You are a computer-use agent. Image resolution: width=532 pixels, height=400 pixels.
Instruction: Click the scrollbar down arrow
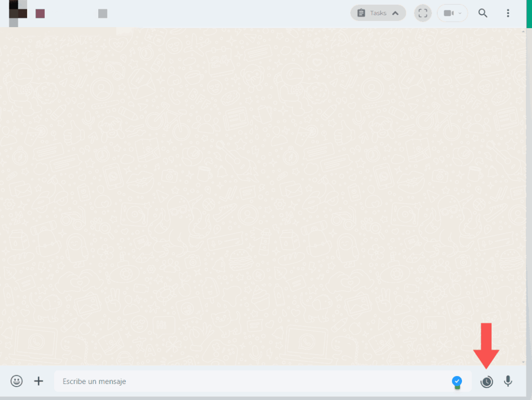coord(523,362)
